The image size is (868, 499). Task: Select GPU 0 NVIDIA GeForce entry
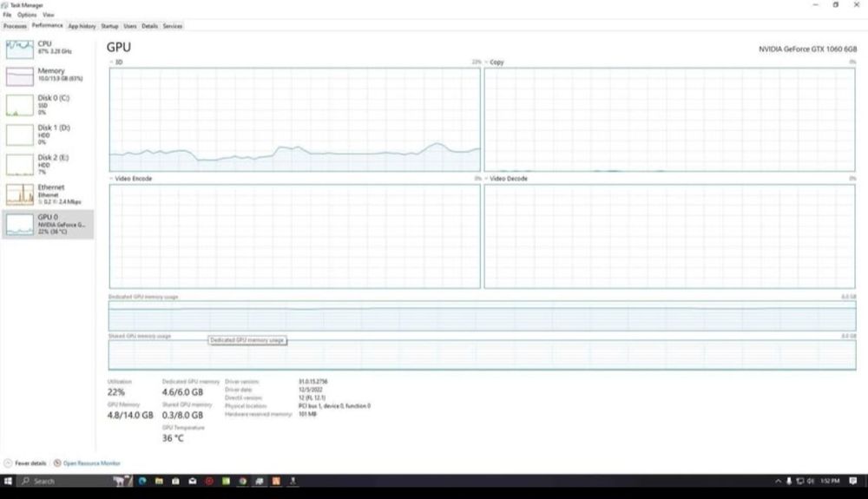48,224
